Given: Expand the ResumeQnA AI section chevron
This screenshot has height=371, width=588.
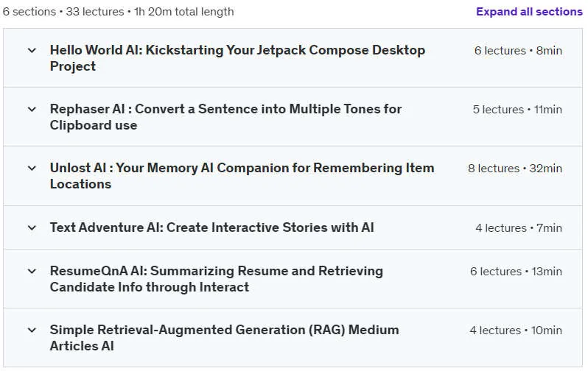Looking at the screenshot, I should click(32, 271).
